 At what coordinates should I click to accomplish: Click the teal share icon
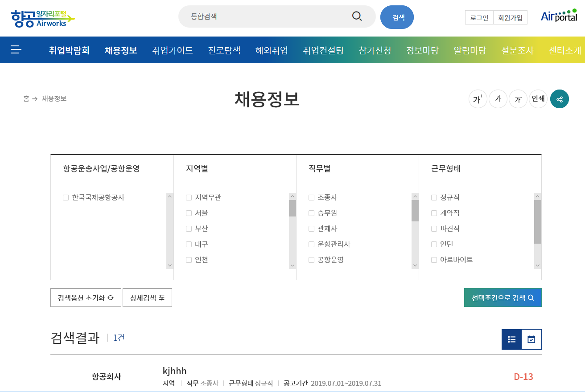[x=560, y=99]
